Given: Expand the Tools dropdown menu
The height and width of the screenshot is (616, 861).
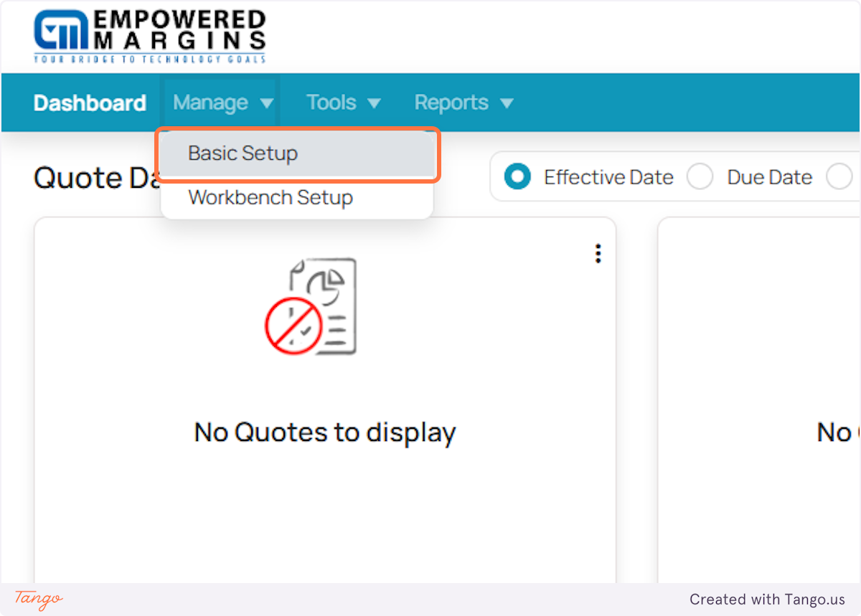Looking at the screenshot, I should (x=331, y=102).
